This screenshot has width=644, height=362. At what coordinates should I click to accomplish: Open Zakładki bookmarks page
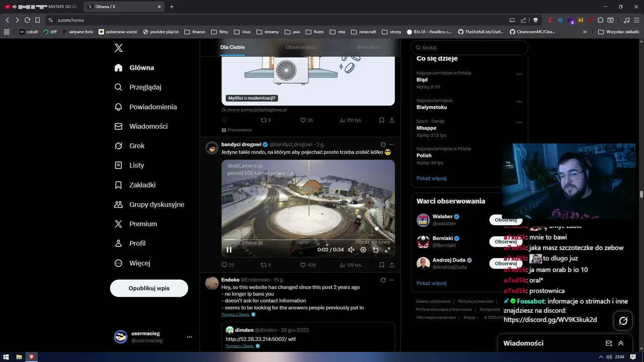(135, 185)
